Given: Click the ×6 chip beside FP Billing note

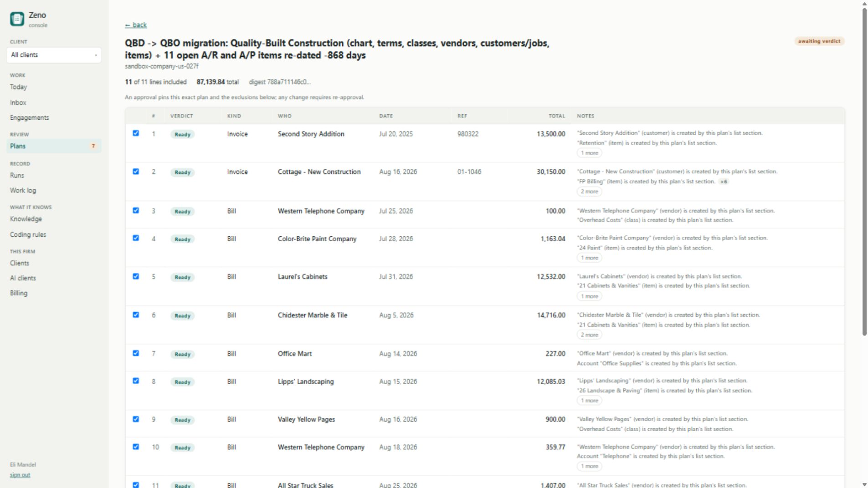Looking at the screenshot, I should [724, 182].
